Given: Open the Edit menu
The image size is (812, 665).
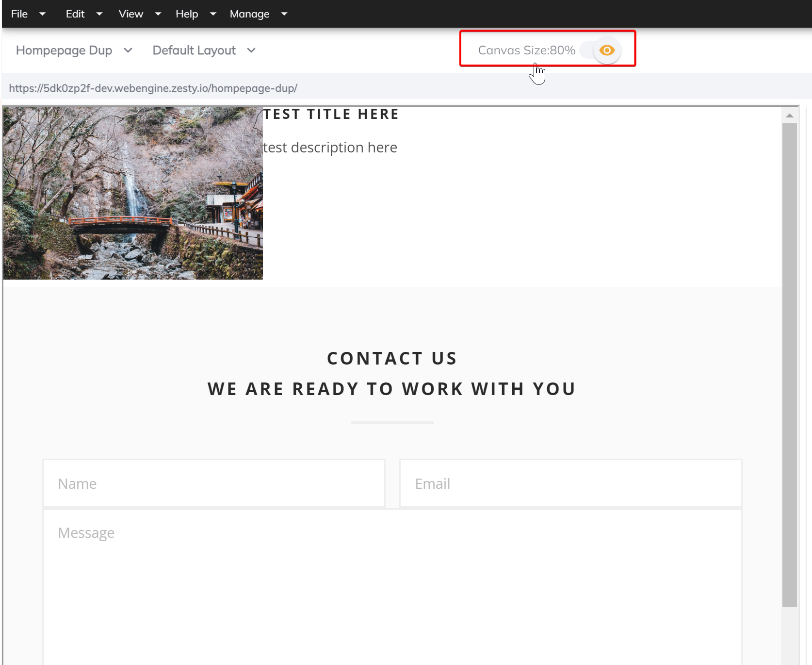Looking at the screenshot, I should click(x=75, y=14).
